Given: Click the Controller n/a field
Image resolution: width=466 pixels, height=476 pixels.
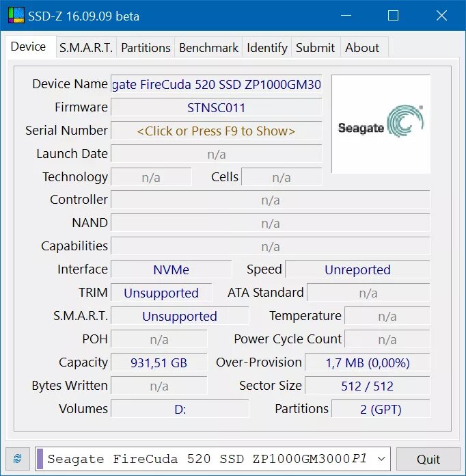Looking at the screenshot, I should 271,200.
